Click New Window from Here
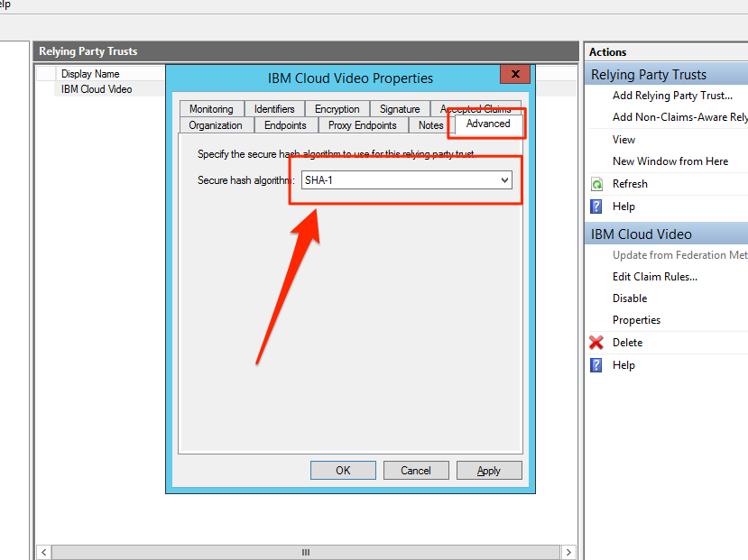The width and height of the screenshot is (748, 560). click(x=670, y=161)
